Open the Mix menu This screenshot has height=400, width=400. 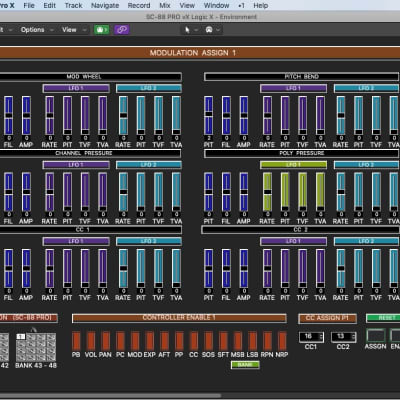click(165, 6)
